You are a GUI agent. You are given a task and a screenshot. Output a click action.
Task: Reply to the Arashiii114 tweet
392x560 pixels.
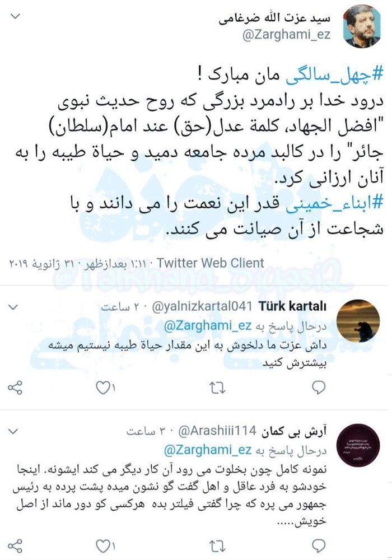point(318,545)
